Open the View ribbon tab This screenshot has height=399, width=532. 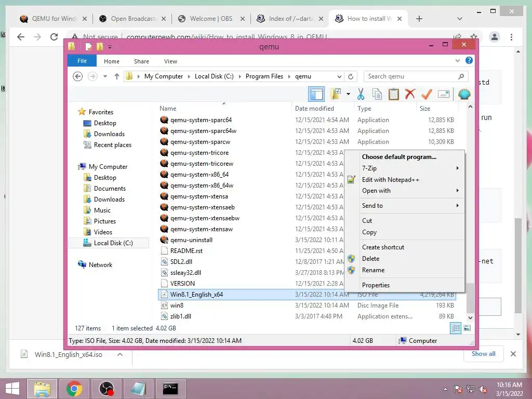coord(170,61)
